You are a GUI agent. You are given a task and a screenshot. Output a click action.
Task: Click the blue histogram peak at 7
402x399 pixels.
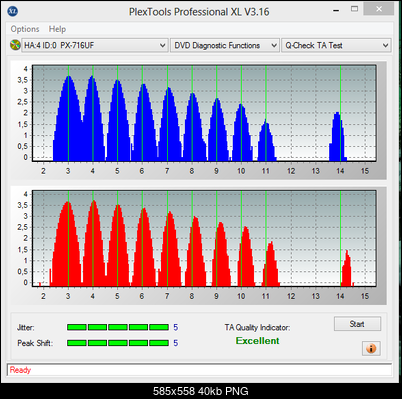pos(169,124)
